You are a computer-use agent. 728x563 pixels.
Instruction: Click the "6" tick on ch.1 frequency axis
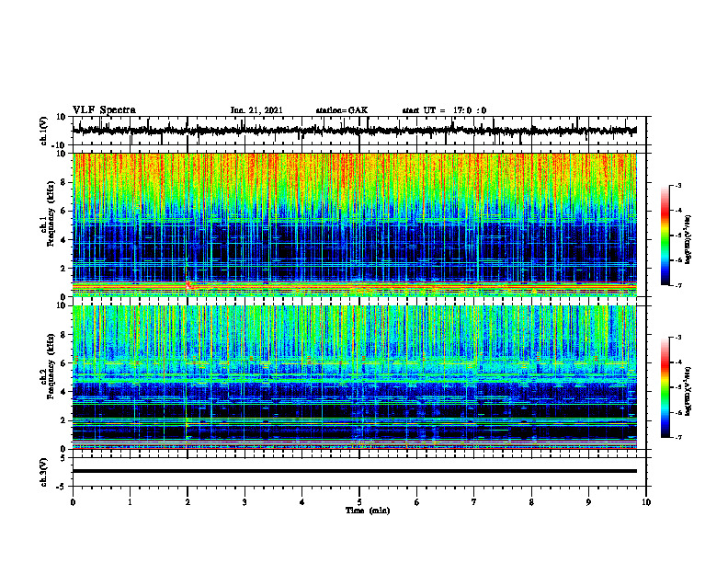[64, 211]
